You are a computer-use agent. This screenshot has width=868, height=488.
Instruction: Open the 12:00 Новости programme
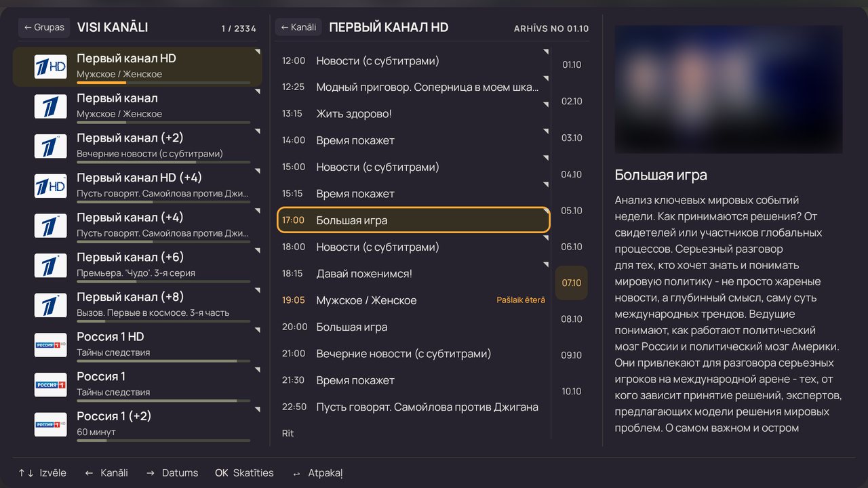[x=414, y=61]
